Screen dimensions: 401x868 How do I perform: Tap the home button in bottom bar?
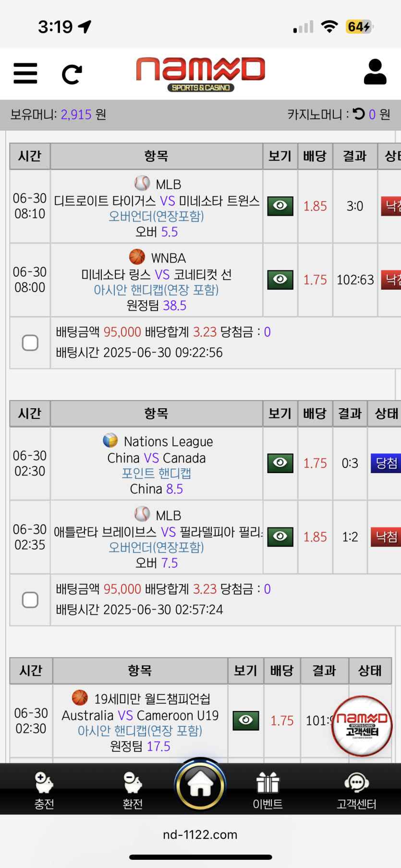pos(200,785)
